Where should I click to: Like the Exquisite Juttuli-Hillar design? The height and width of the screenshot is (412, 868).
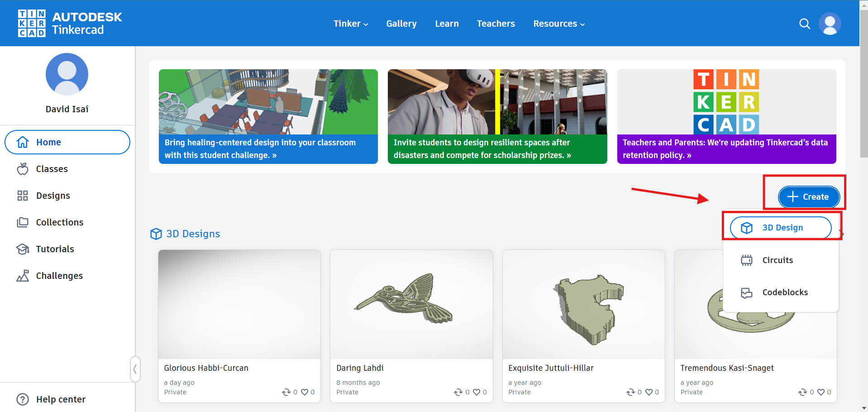coord(649,392)
